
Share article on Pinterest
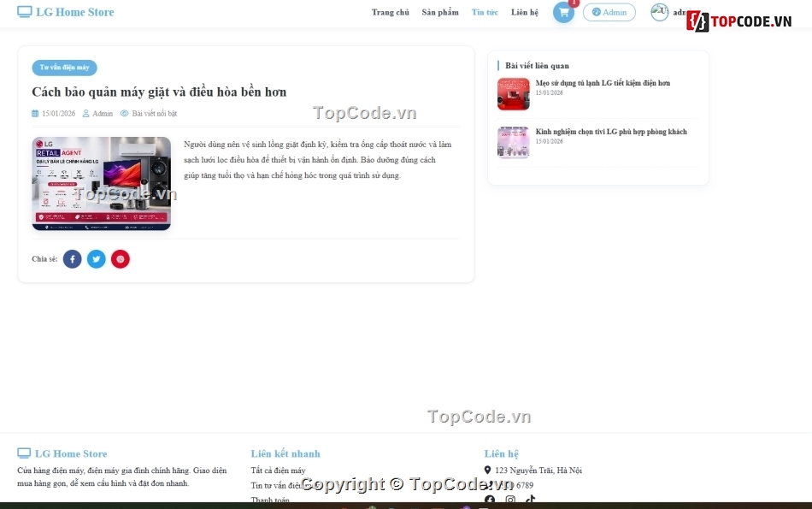pos(121,259)
